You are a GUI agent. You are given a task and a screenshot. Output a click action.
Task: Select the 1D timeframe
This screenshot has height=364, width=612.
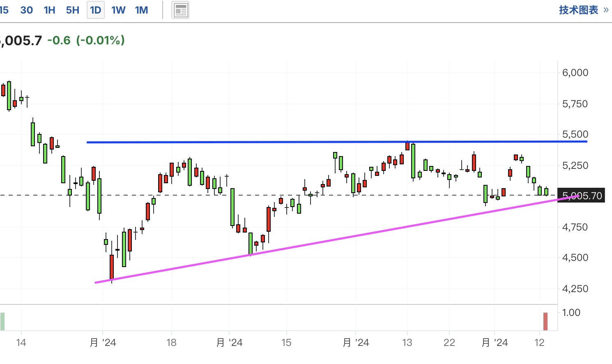(96, 10)
